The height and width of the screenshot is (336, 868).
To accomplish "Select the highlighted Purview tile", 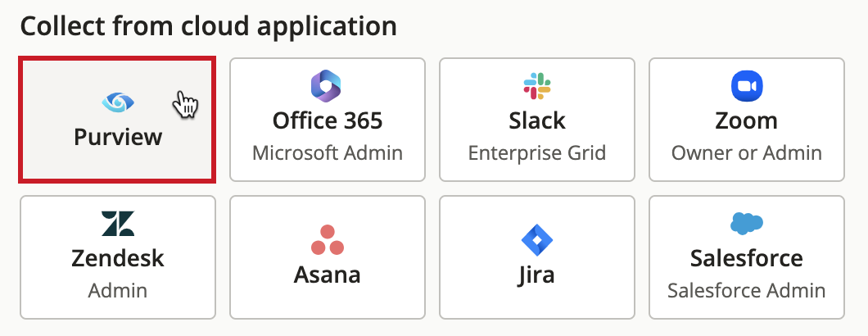I will tap(117, 119).
